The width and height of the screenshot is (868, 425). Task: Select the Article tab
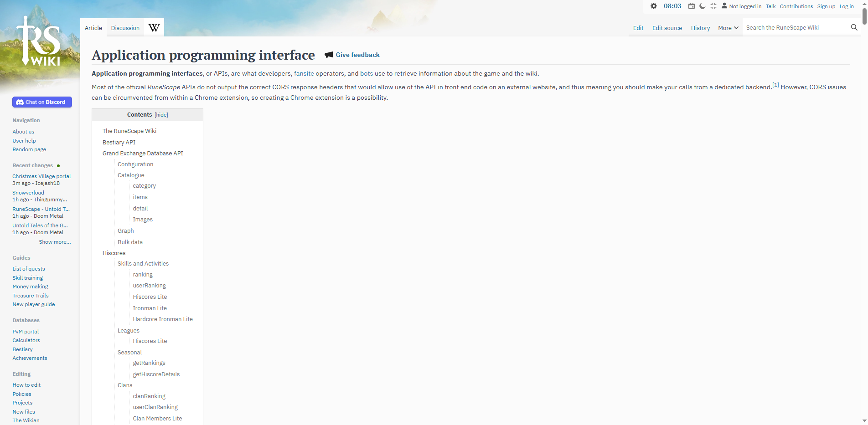93,27
